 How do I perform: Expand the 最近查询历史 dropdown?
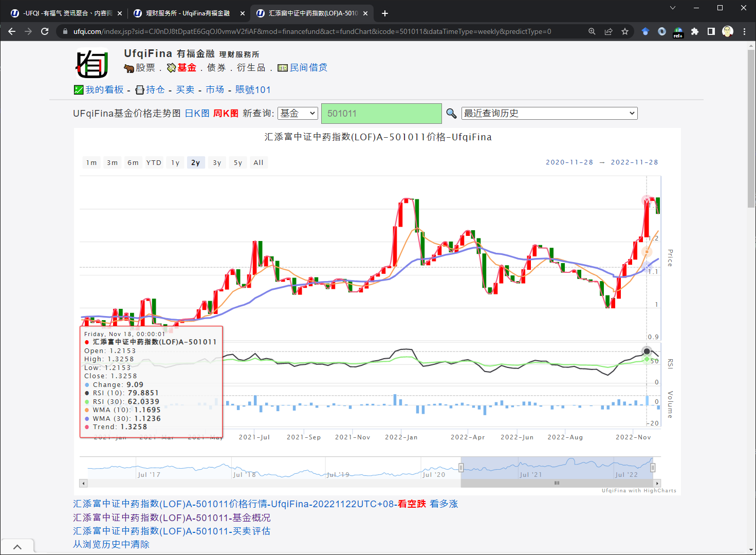point(549,114)
